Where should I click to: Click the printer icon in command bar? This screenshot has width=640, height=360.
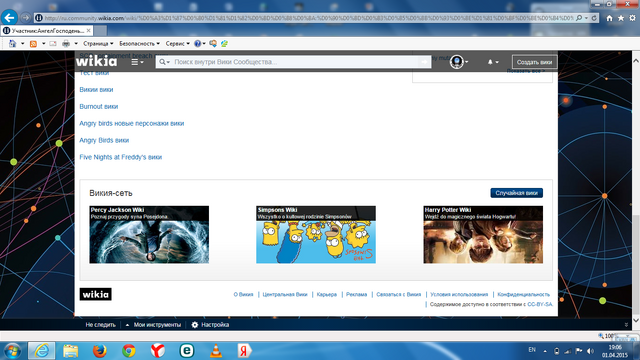click(x=66, y=44)
